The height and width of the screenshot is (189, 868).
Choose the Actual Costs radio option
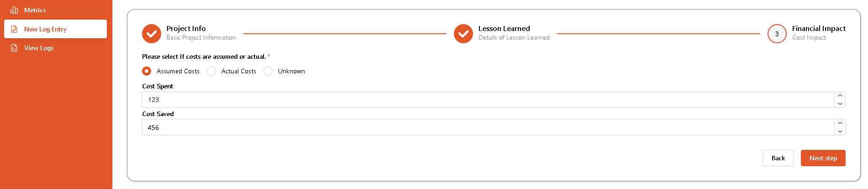click(x=211, y=71)
